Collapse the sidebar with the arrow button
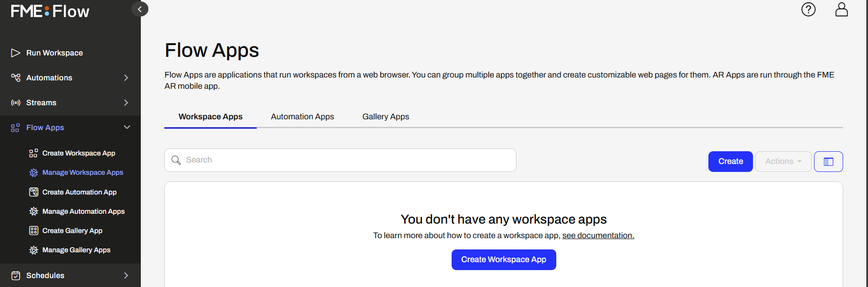Image resolution: width=868 pixels, height=287 pixels. click(140, 9)
